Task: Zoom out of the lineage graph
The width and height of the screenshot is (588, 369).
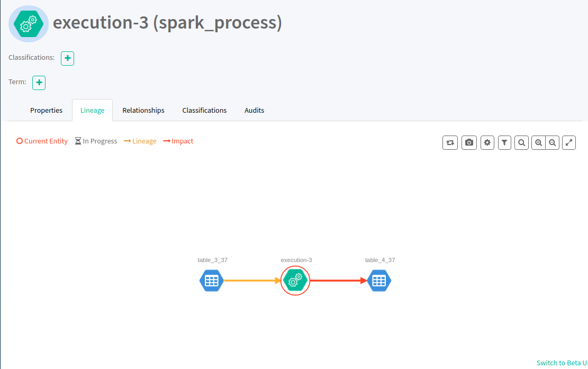Action: point(553,142)
